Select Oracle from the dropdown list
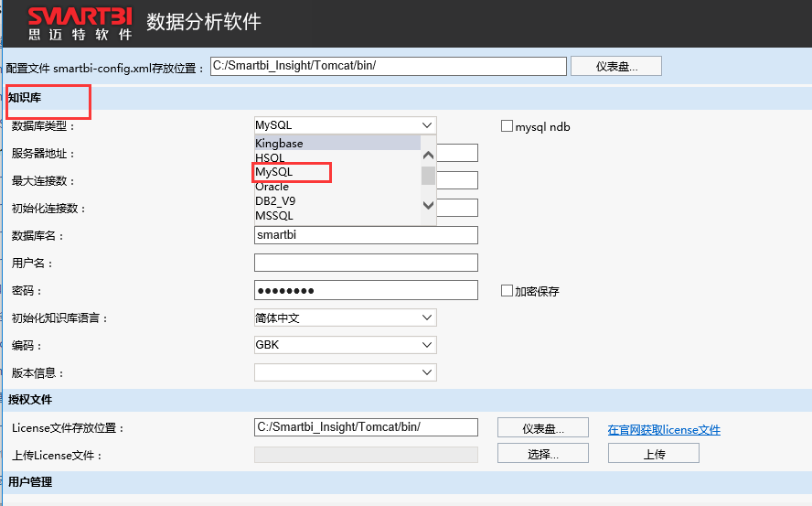 337,186
